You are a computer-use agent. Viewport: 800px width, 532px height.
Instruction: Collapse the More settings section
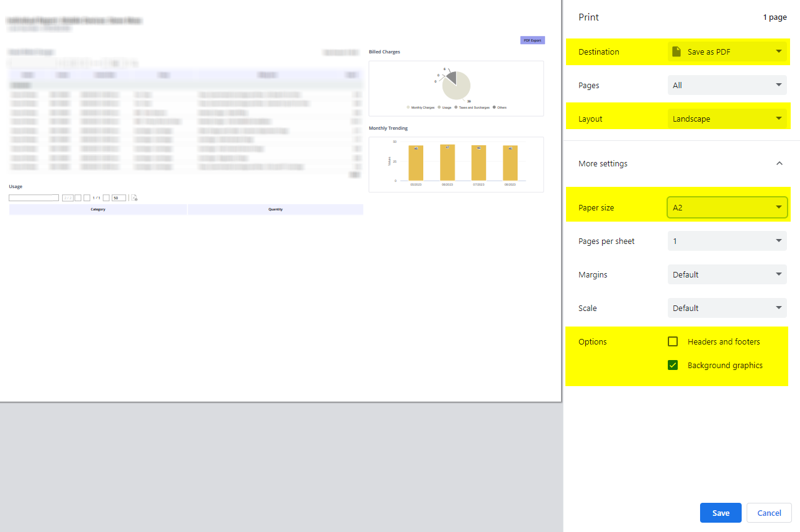pyautogui.click(x=780, y=163)
